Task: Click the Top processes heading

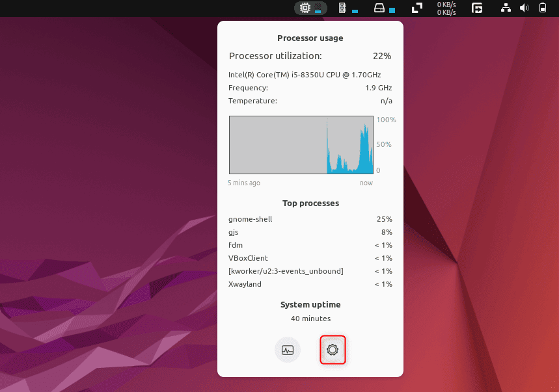Action: tap(310, 203)
